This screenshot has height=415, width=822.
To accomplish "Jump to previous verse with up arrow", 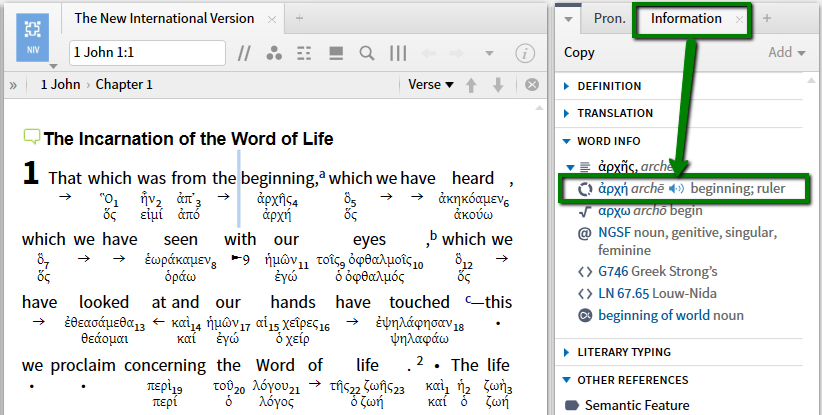I will pos(471,85).
